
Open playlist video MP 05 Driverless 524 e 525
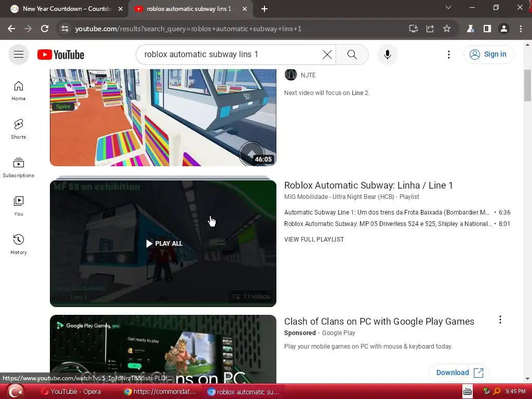pyautogui.click(x=388, y=223)
